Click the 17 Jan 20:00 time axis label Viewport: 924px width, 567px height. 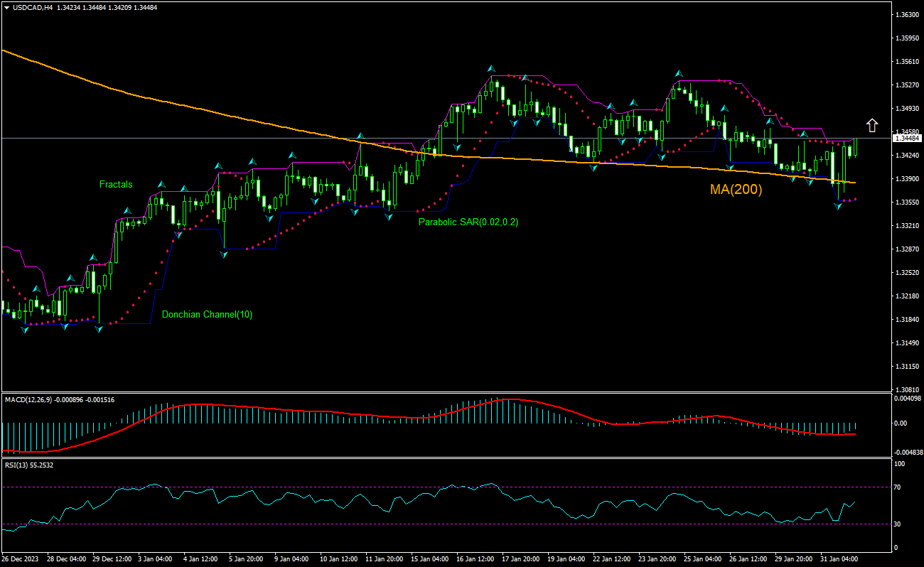tap(519, 558)
